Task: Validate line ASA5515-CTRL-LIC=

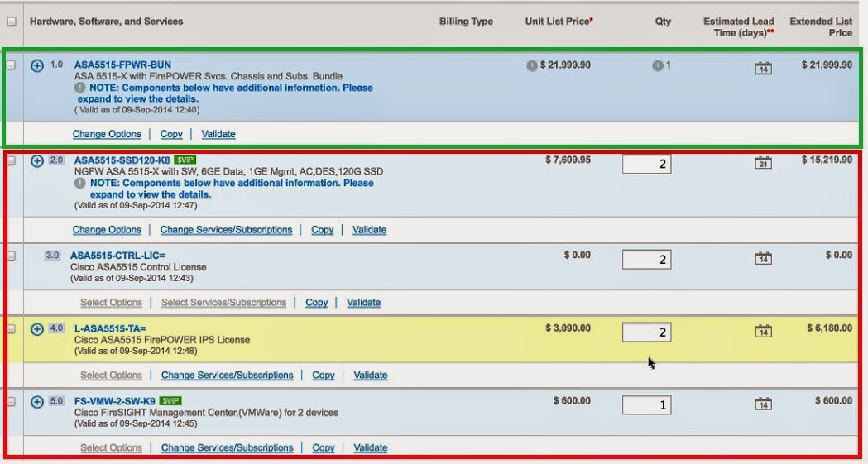Action: [x=364, y=303]
